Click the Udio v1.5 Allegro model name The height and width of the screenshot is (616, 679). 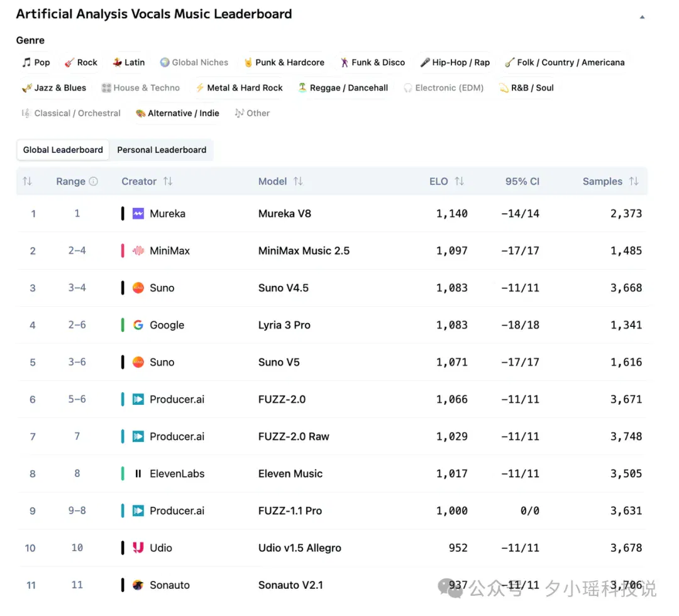click(x=300, y=547)
